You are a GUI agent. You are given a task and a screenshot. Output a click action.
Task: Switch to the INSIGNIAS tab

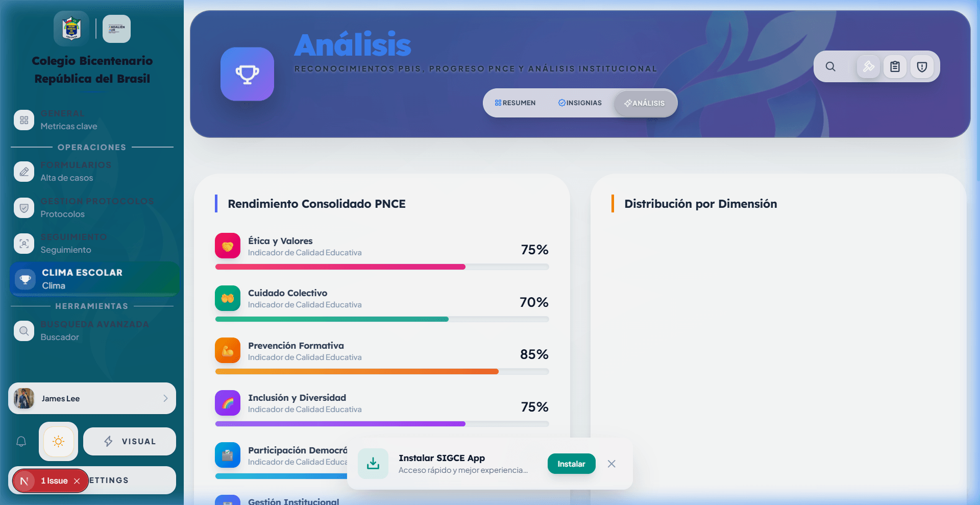[x=580, y=103]
